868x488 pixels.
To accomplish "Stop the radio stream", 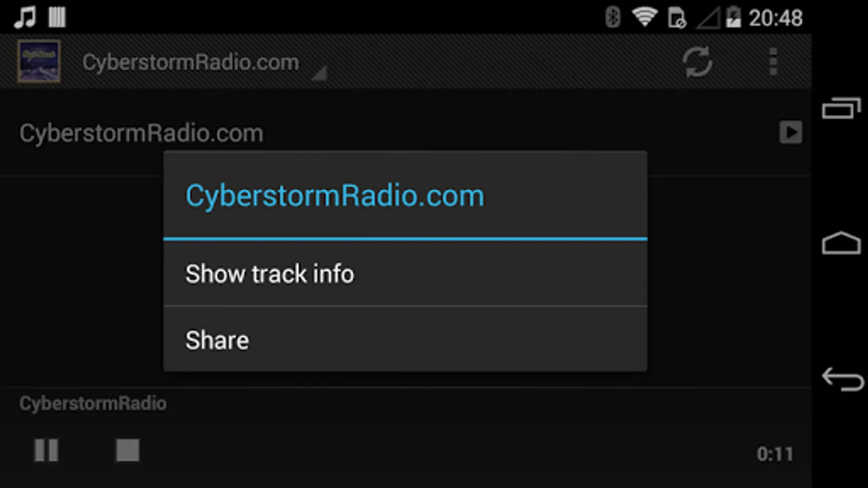I will point(127,450).
